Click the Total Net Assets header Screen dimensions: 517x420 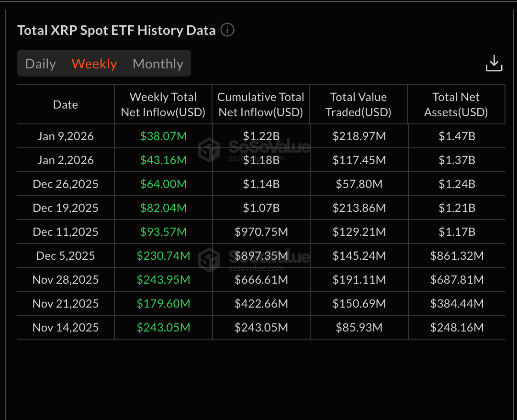[456, 104]
